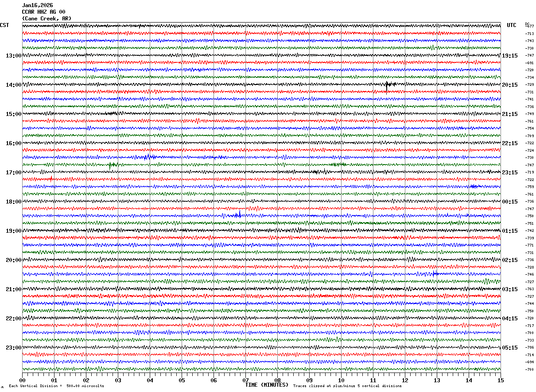
Task: Click the 18:00 CST time label
Action: coord(13,202)
